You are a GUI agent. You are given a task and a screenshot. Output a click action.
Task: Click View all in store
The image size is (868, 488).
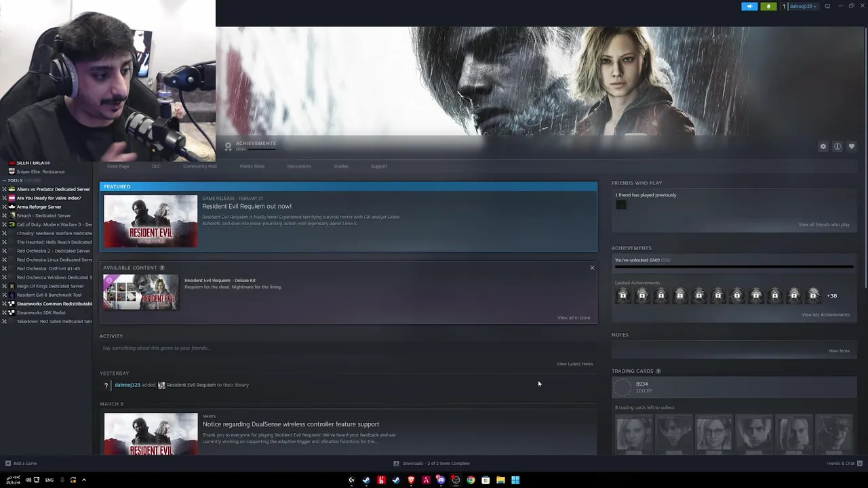tap(574, 318)
